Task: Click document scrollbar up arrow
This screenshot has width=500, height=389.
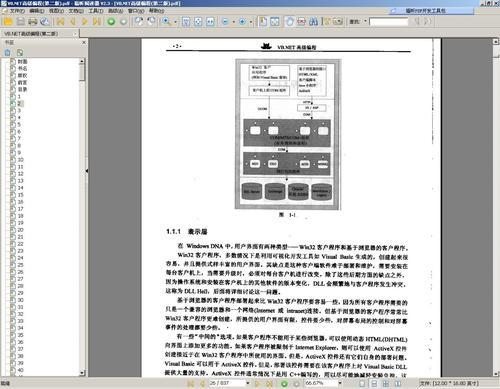Action: click(x=496, y=42)
